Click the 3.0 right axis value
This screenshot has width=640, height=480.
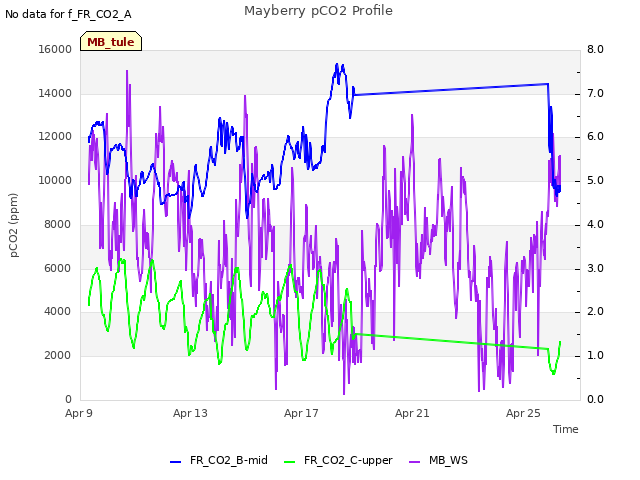coord(596,268)
